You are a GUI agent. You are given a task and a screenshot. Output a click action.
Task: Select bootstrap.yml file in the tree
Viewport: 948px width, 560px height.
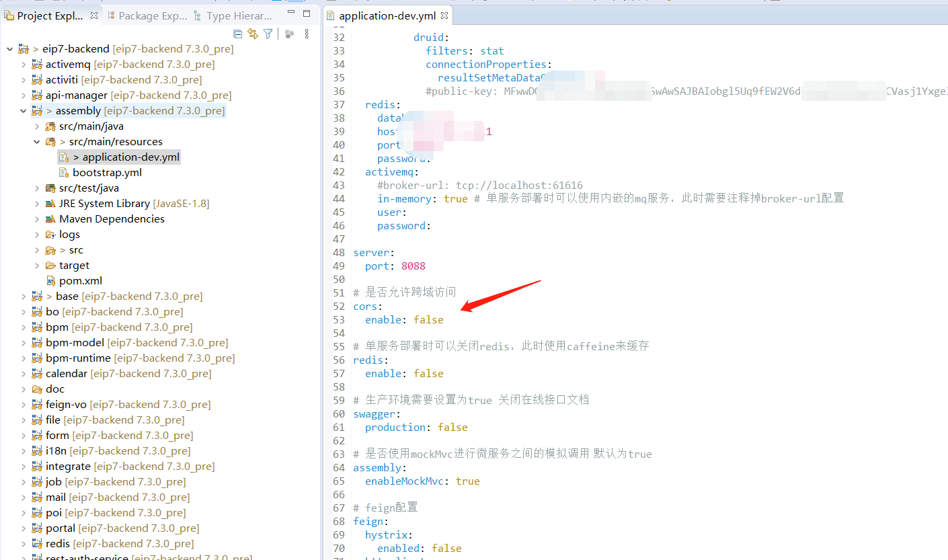(107, 173)
